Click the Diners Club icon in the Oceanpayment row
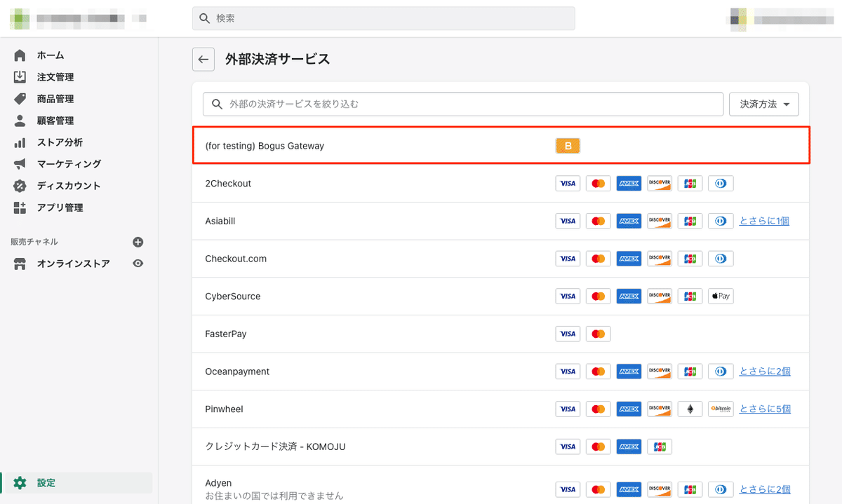Image resolution: width=842 pixels, height=504 pixels. [x=721, y=372]
